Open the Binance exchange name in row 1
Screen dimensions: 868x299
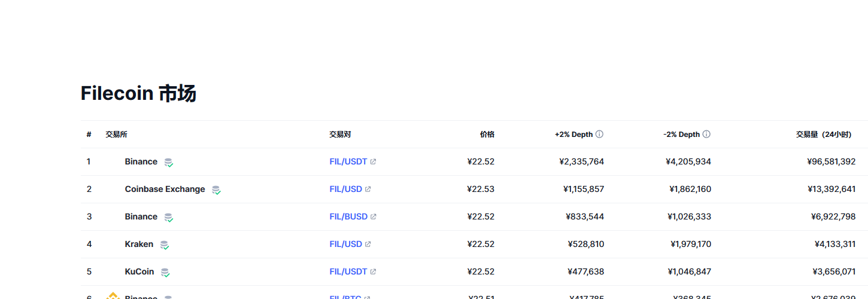click(141, 161)
